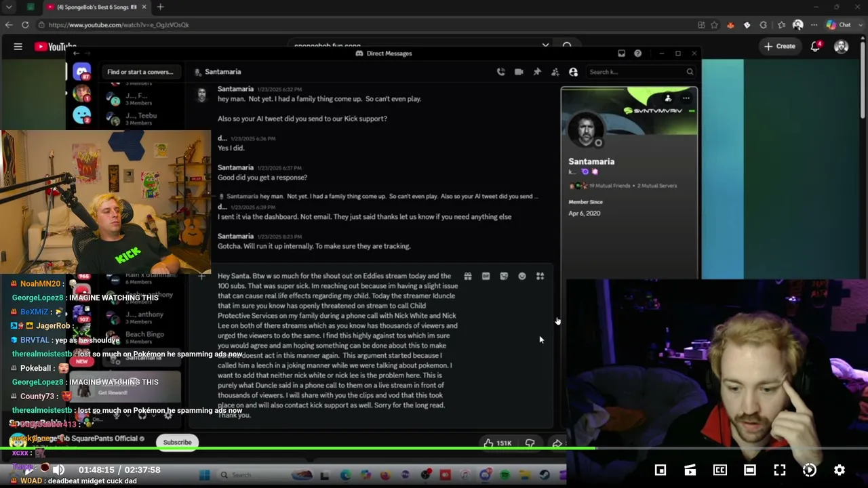This screenshot has width=868, height=488.
Task: Click the red record indicator in player
Action: (45, 468)
